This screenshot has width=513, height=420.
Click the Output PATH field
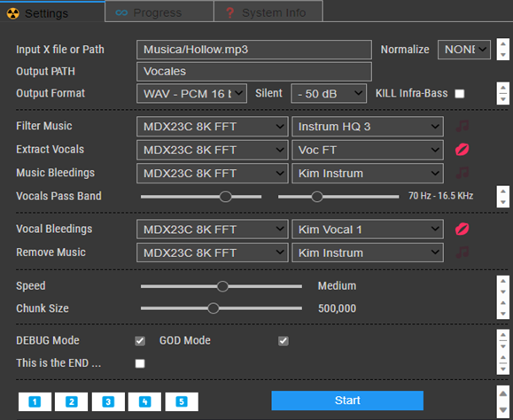(x=254, y=71)
